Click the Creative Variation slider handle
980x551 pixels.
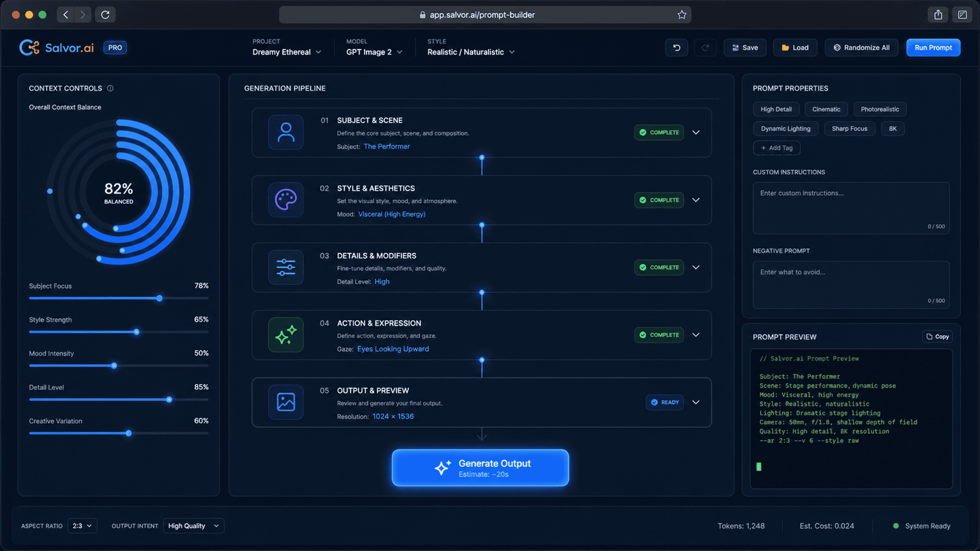128,433
